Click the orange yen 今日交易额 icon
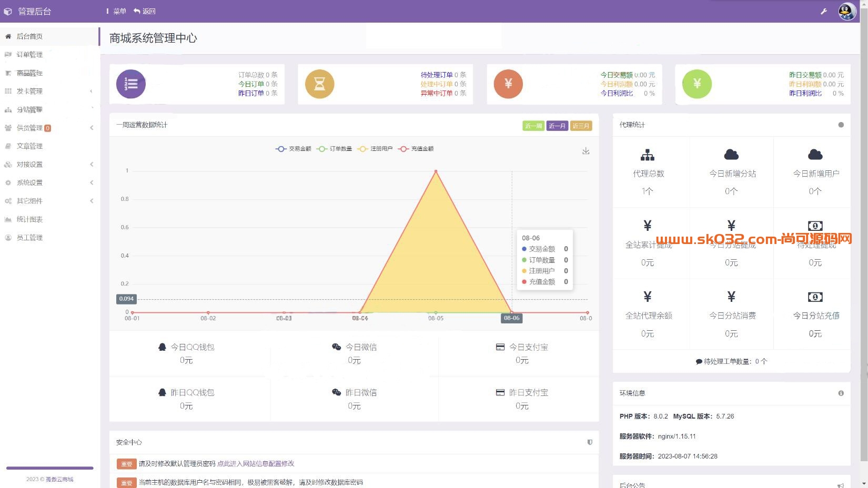Viewport: 868px width, 488px height. [x=508, y=84]
